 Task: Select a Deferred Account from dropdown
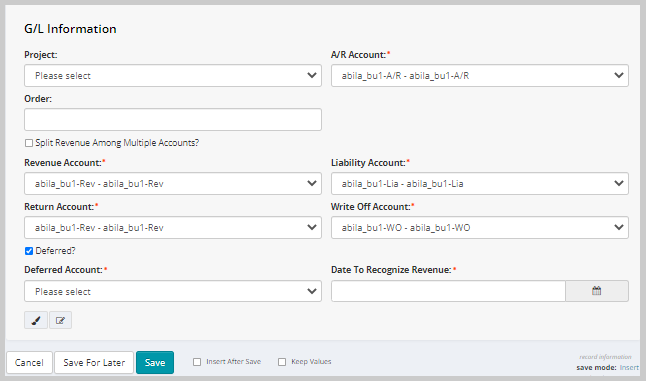tap(173, 291)
